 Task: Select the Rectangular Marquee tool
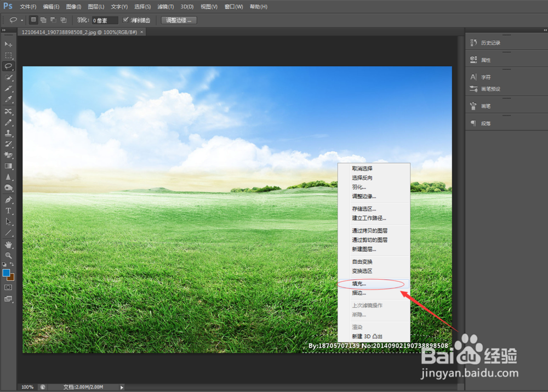[x=8, y=55]
